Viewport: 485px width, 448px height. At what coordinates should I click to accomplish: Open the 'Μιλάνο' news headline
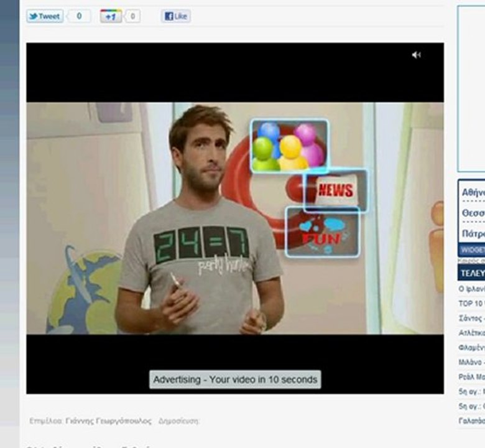(x=472, y=362)
